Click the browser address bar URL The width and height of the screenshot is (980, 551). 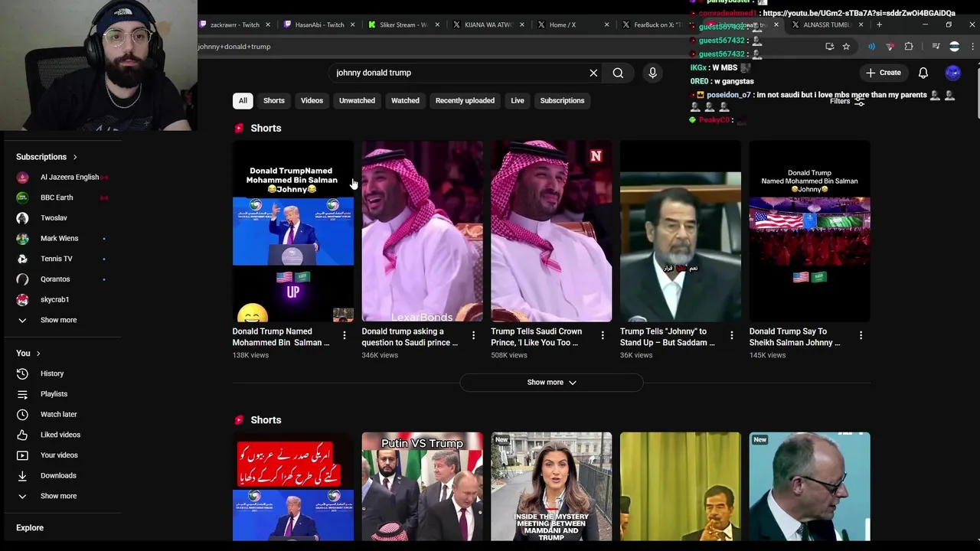point(234,47)
